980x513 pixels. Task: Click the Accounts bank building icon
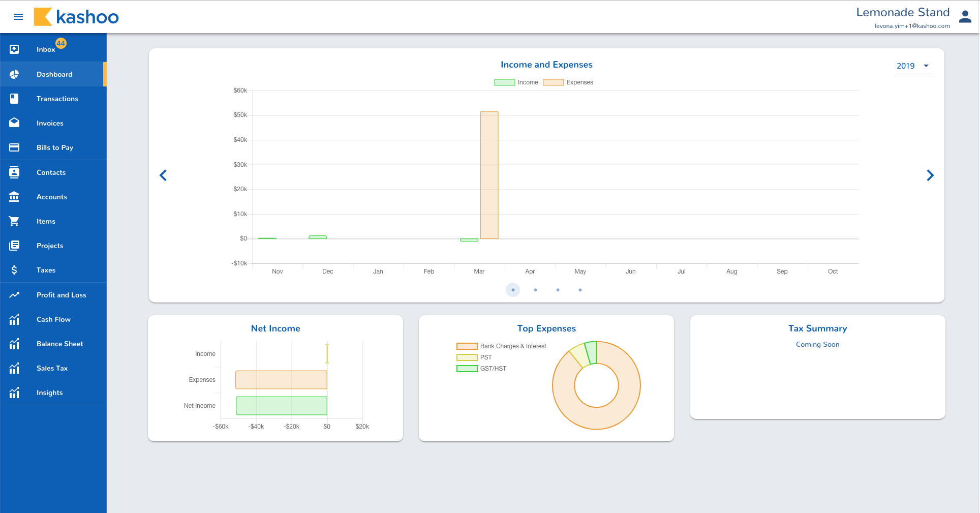coord(14,197)
